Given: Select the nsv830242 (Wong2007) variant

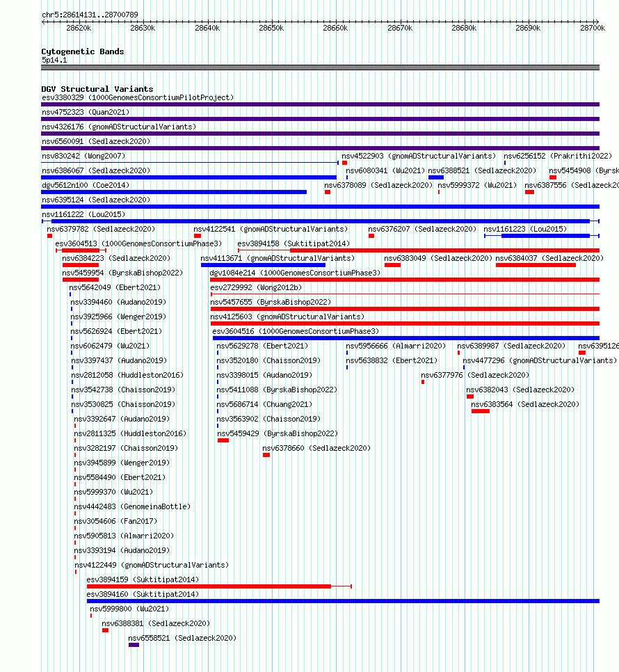Looking at the screenshot, I should tap(83, 156).
